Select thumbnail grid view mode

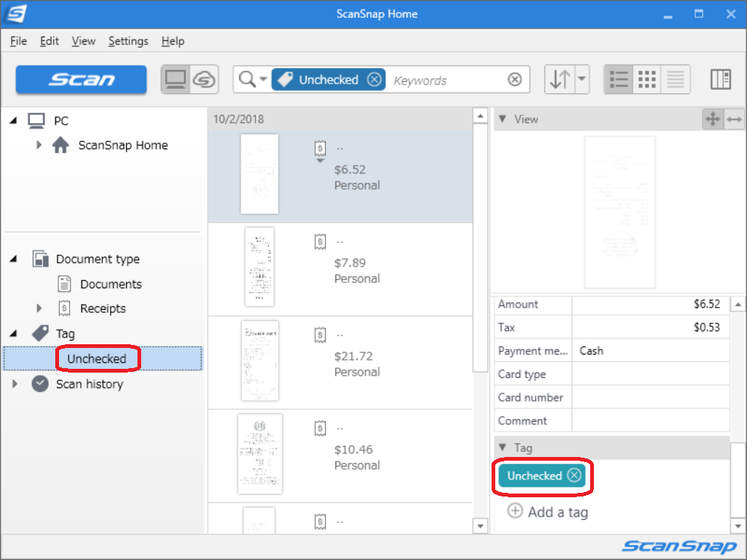pos(647,79)
